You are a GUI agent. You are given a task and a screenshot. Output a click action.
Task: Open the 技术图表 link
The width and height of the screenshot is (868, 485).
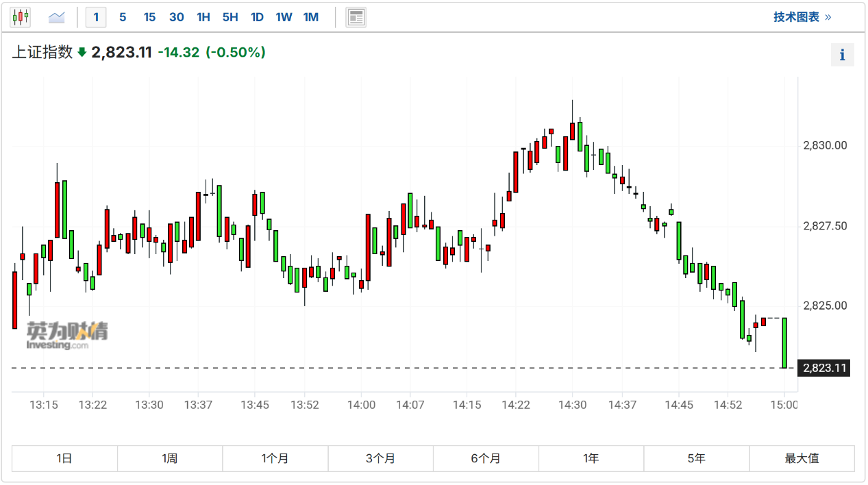point(802,17)
